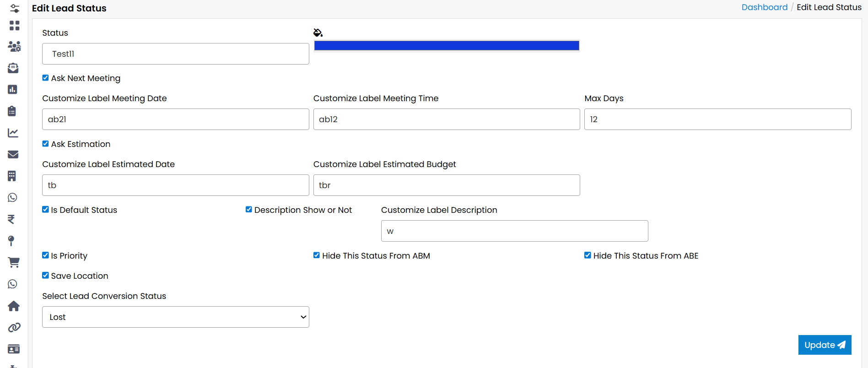The height and width of the screenshot is (368, 868).
Task: Expand the Select Lead Conversion Status dropdown
Action: 175,317
